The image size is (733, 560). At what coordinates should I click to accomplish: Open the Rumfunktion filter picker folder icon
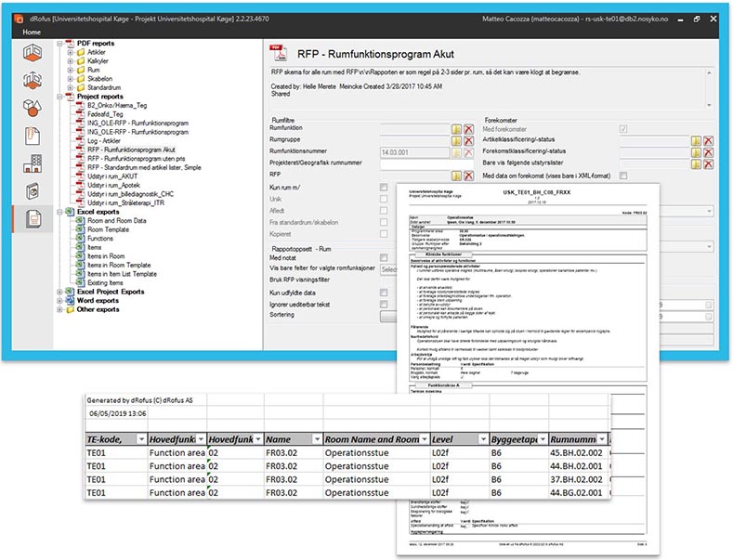(x=456, y=129)
